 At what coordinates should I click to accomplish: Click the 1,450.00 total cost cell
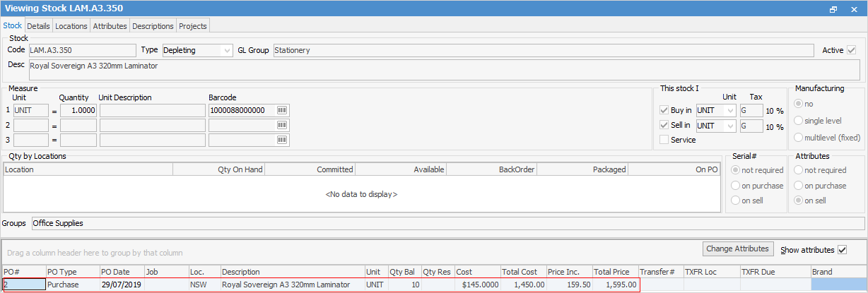pos(523,285)
